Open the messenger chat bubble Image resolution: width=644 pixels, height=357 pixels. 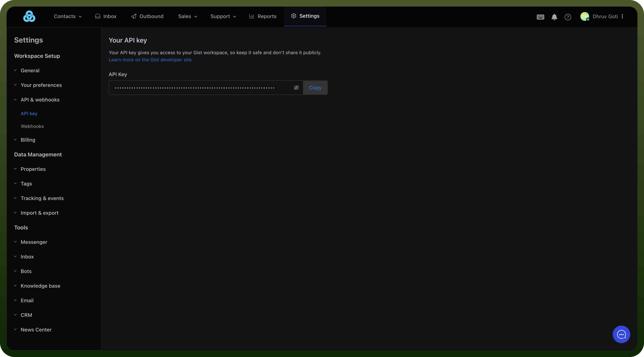point(621,334)
